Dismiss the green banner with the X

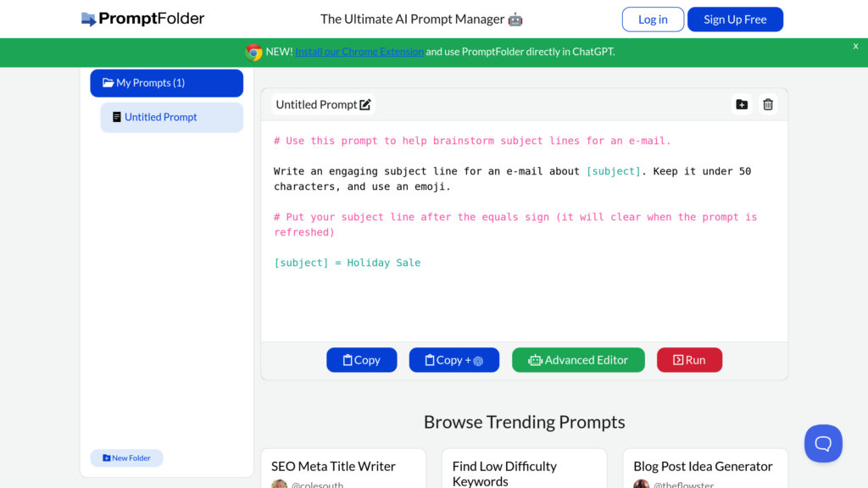(x=855, y=47)
